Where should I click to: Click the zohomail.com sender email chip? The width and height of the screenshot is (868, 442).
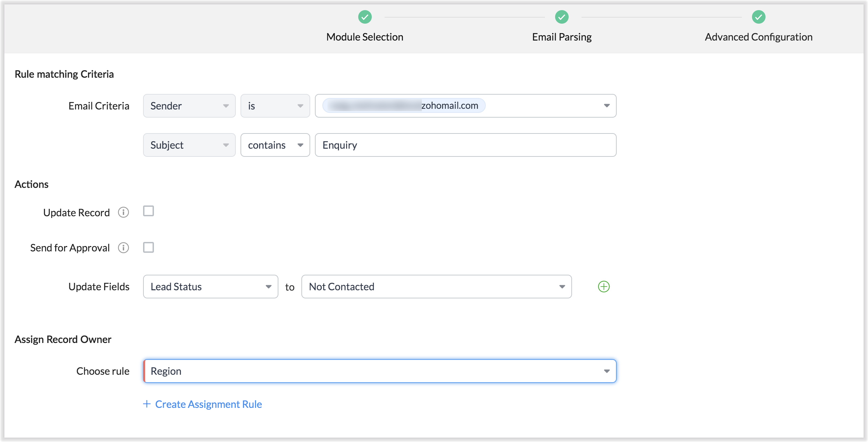(404, 105)
